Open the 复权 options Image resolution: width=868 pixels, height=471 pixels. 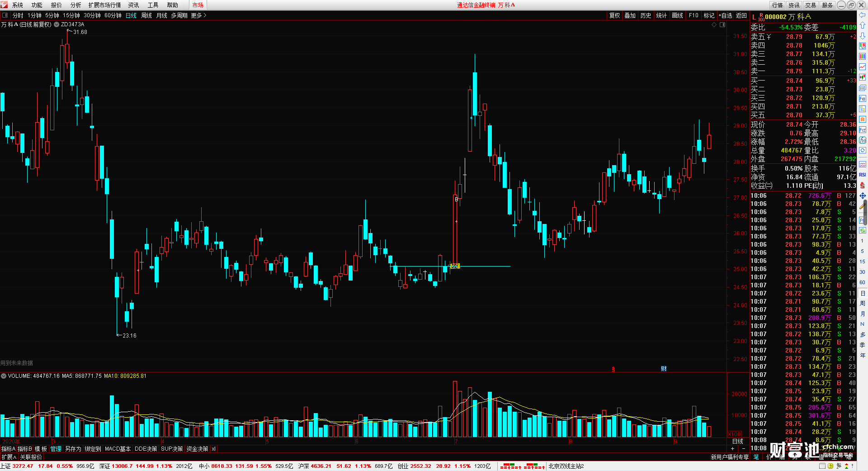pos(615,15)
